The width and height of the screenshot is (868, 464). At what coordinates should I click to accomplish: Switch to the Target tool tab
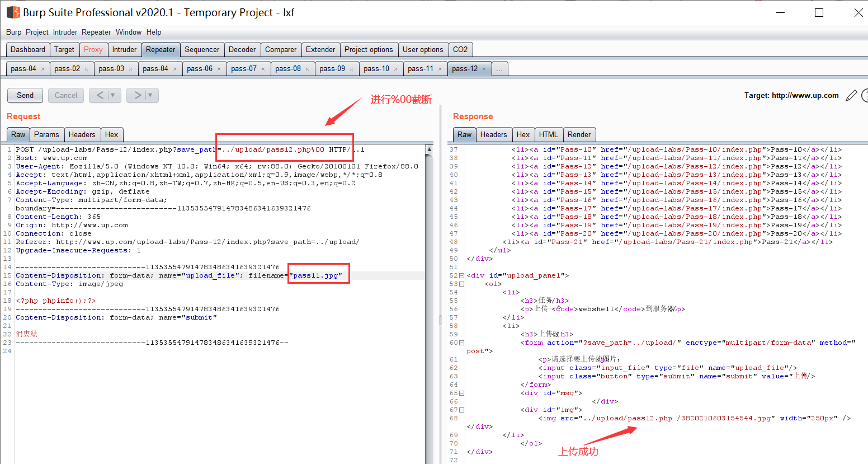tap(64, 49)
